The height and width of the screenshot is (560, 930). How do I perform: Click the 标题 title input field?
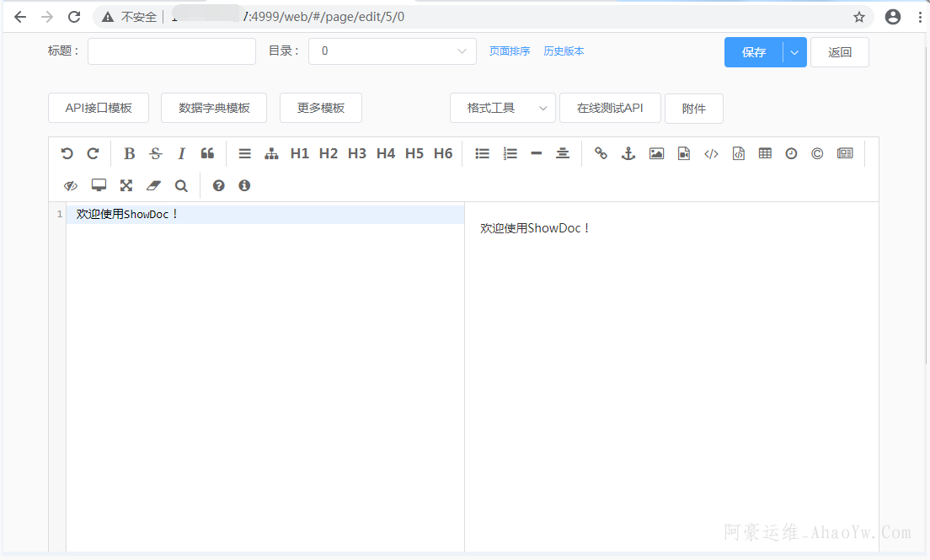coord(172,51)
